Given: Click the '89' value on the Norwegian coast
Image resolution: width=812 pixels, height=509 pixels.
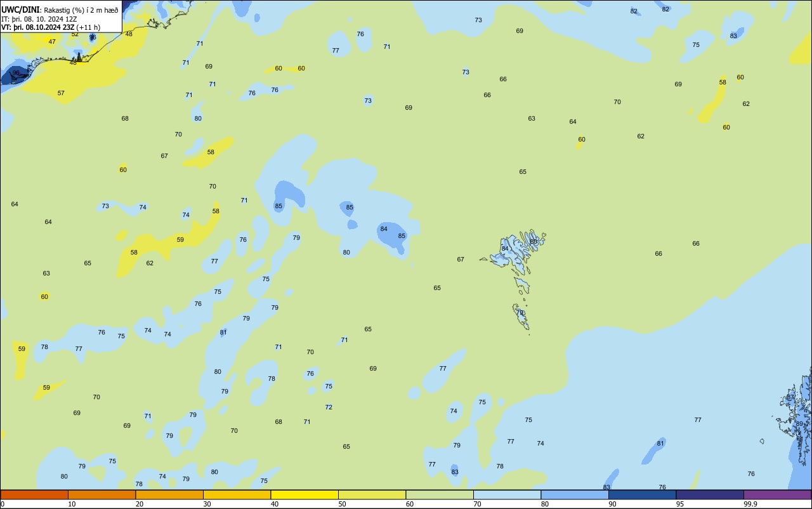Looking at the screenshot, I should coord(799,424).
